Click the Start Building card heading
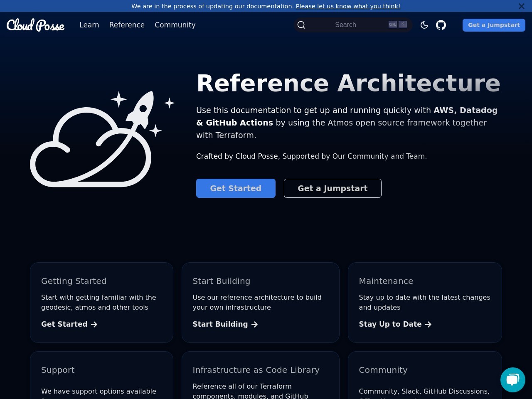The width and height of the screenshot is (532, 399). click(222, 281)
